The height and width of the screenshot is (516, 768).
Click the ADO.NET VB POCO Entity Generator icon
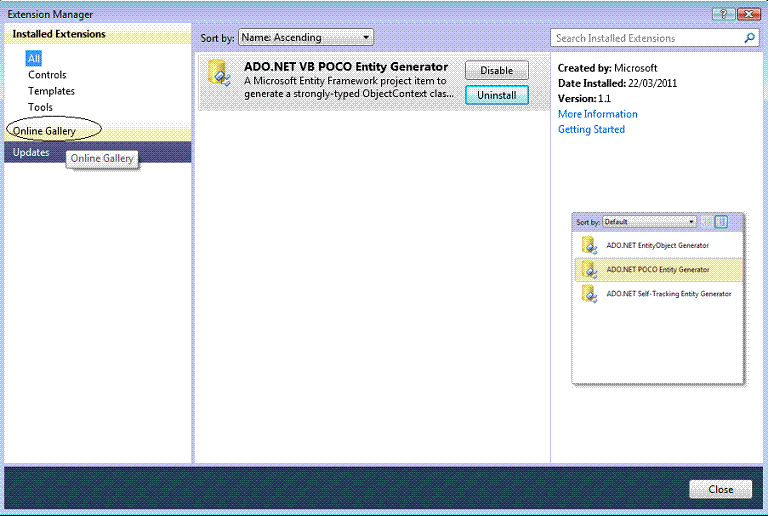point(219,72)
